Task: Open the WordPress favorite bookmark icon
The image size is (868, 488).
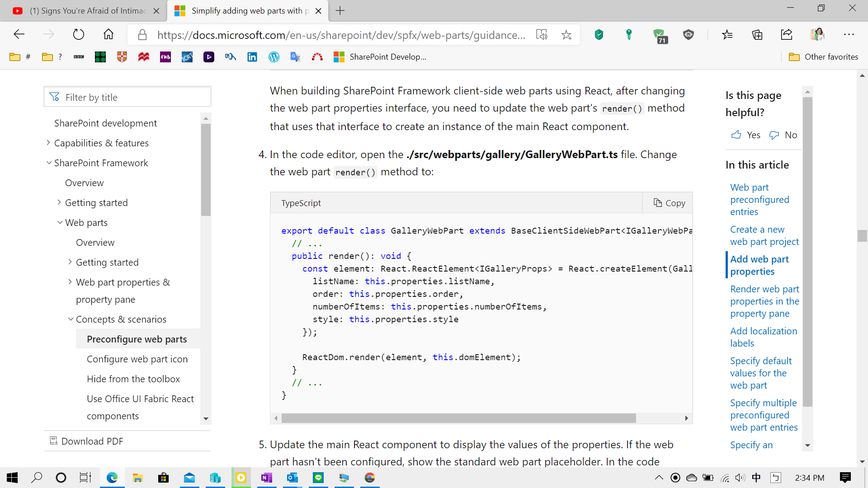Action: [274, 56]
